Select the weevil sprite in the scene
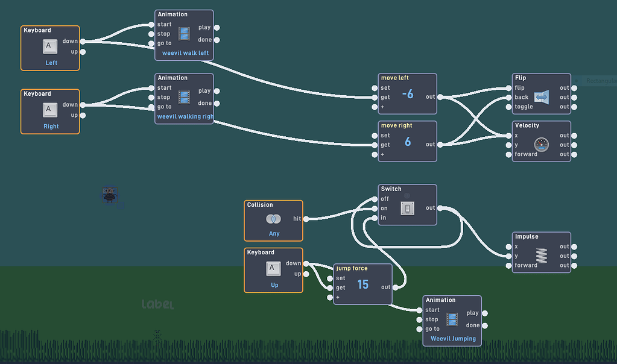The width and height of the screenshot is (617, 364). (x=109, y=195)
